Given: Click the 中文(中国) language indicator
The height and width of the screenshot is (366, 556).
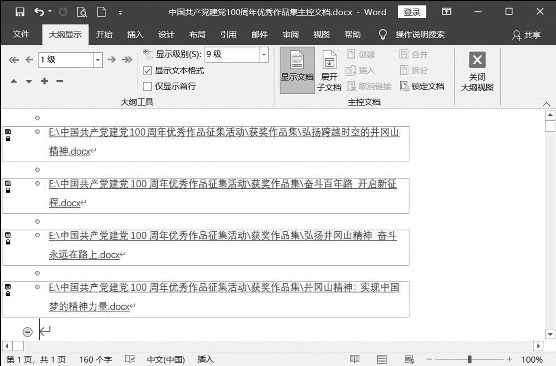Looking at the screenshot, I should [166, 360].
